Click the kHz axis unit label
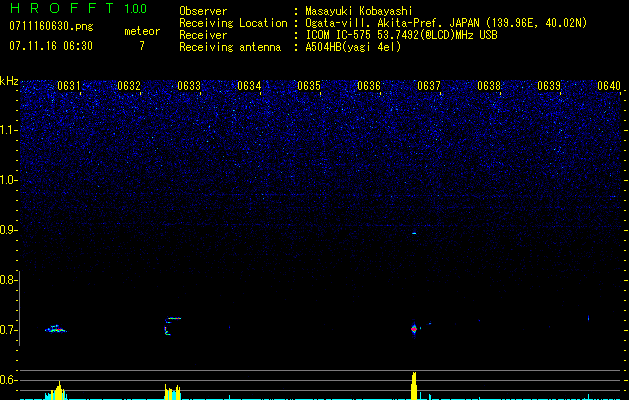Image resolution: width=629 pixels, height=400 pixels. tap(9, 81)
